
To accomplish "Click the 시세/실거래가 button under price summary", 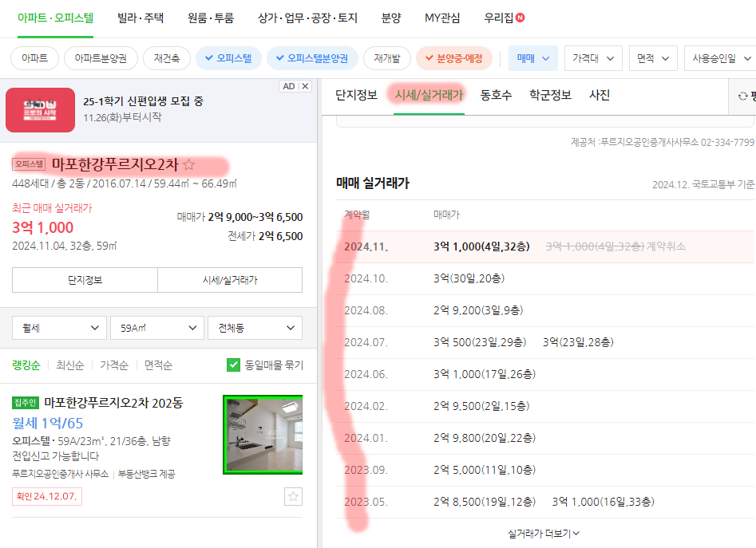I will (x=230, y=280).
